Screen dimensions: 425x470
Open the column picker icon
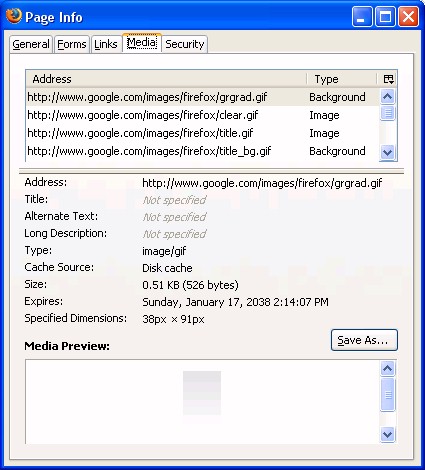tap(388, 79)
